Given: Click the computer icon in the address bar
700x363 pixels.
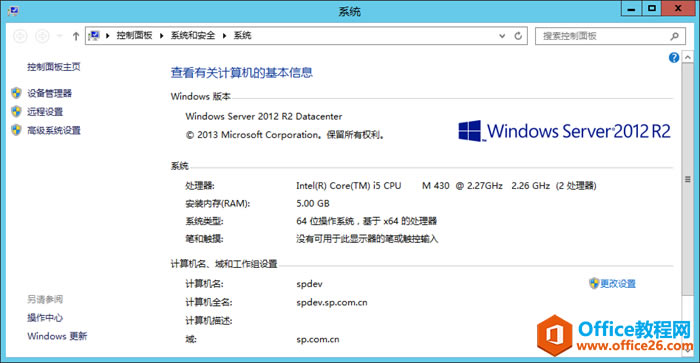Looking at the screenshot, I should tap(94, 36).
